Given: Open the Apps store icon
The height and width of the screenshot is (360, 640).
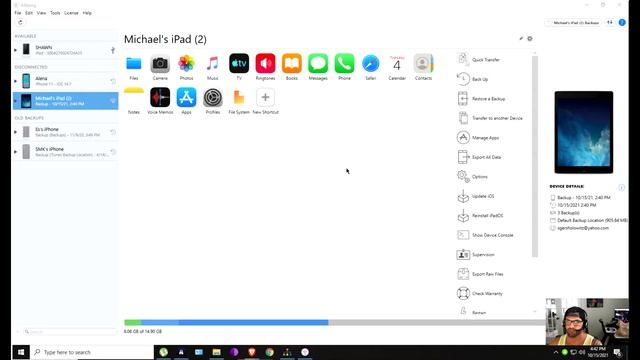Looking at the screenshot, I should point(187,98).
